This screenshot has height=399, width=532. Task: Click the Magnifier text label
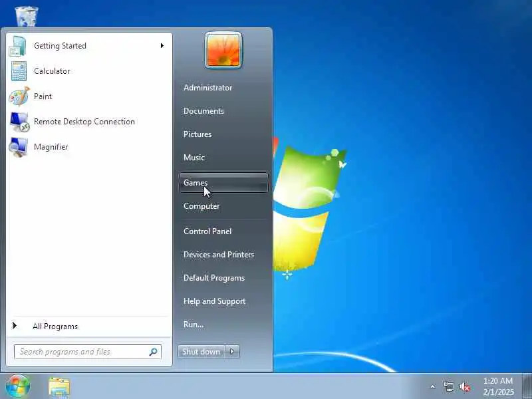click(x=51, y=147)
